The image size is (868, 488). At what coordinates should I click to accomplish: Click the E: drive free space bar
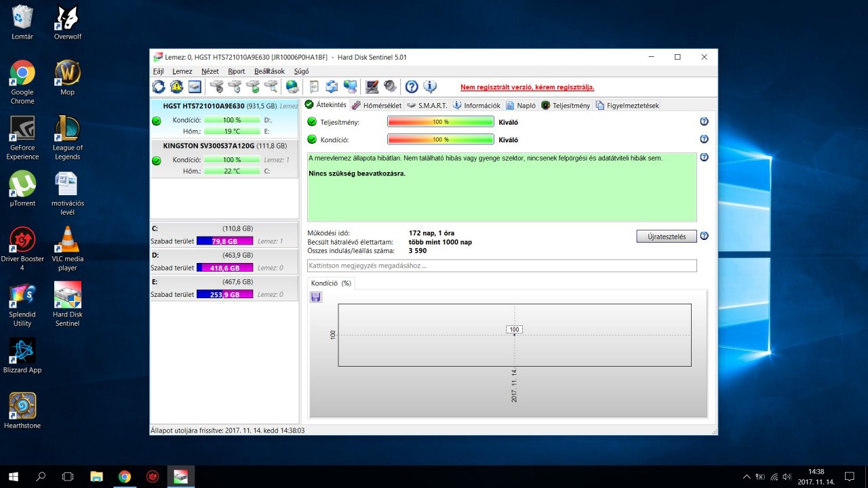coord(224,294)
